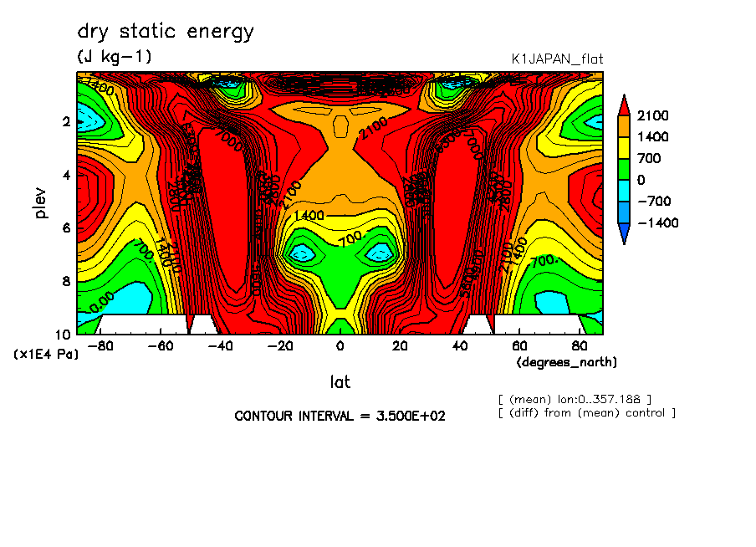Click the latitude tick label '-80'
Image resolution: width=756 pixels, height=547 pixels.
pyautogui.click(x=100, y=346)
